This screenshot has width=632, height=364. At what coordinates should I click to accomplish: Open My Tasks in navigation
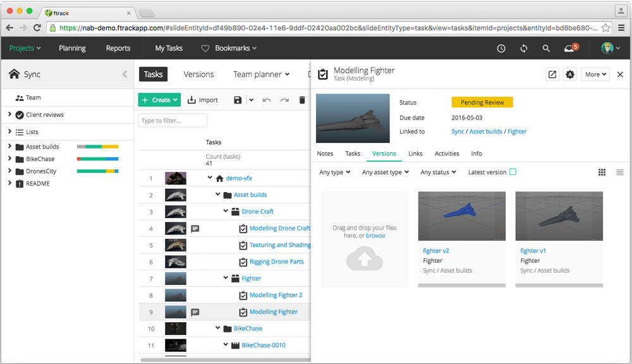click(x=169, y=48)
